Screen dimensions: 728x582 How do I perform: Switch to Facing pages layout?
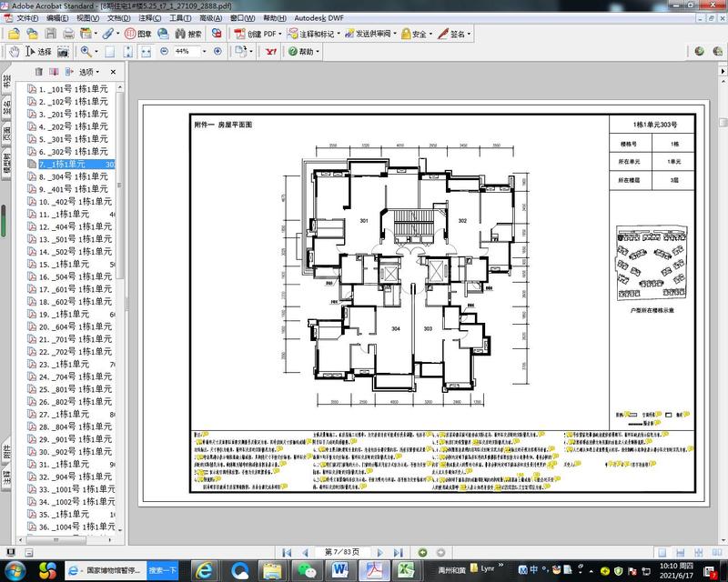[x=717, y=552]
